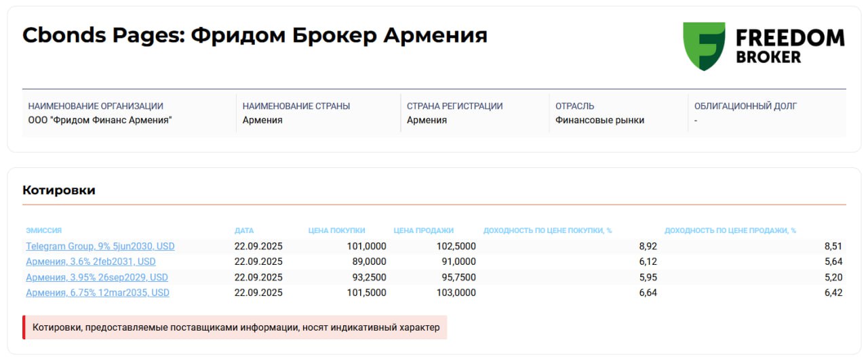Click the green Freedom Broker shield logo
The width and height of the screenshot is (868, 357).
(703, 46)
